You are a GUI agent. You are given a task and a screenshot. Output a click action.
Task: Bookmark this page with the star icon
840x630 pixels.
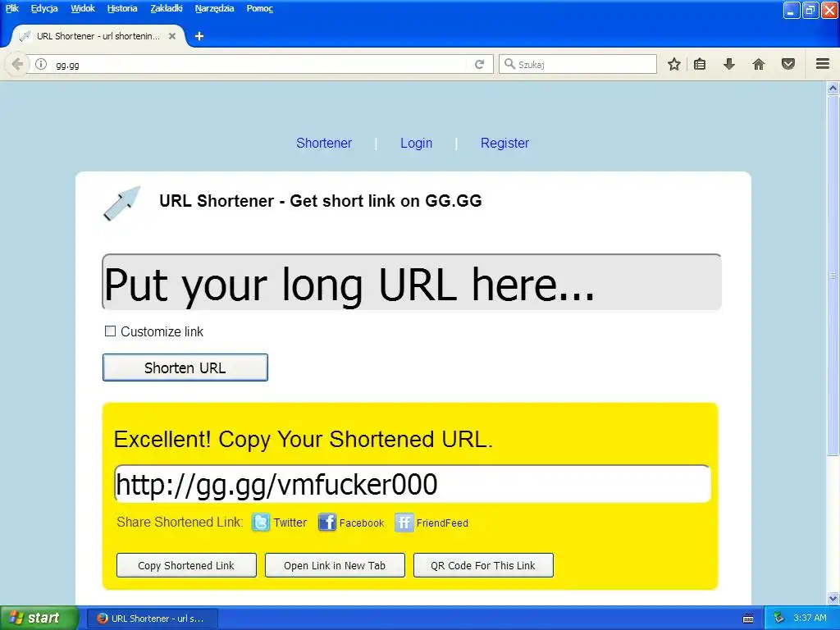674,64
